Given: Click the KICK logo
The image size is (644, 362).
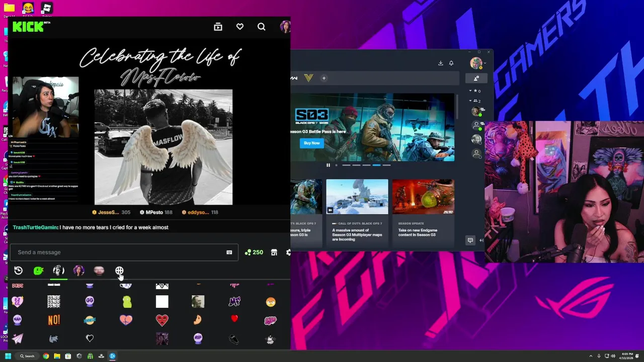Looking at the screenshot, I should pos(31,27).
